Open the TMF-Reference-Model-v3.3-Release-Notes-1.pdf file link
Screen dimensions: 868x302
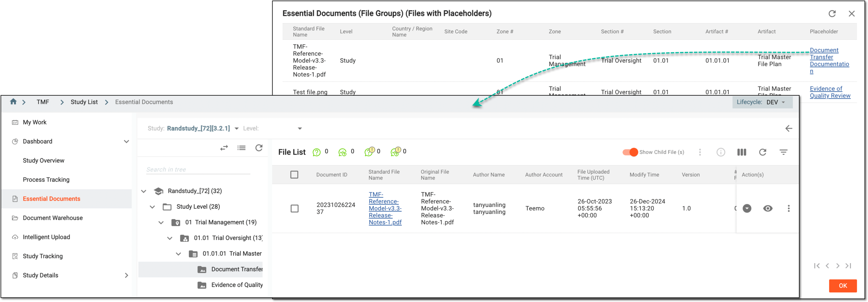pos(385,208)
